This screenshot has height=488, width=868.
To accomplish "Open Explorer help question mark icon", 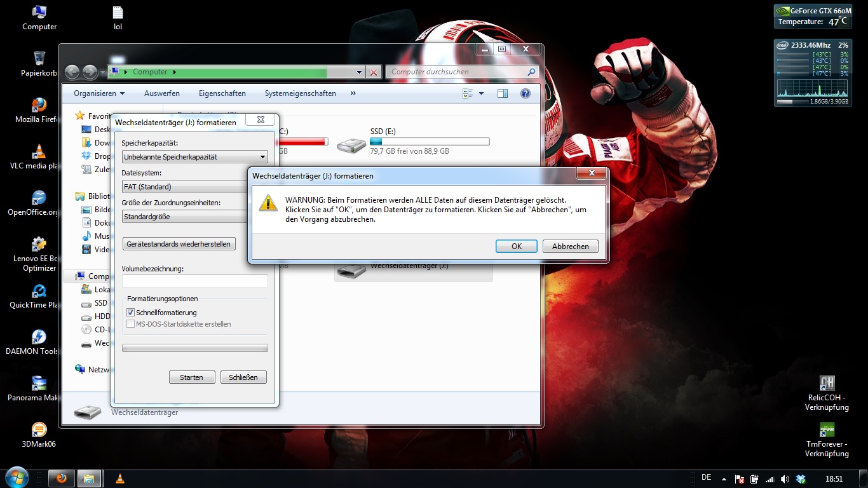I will coord(526,93).
